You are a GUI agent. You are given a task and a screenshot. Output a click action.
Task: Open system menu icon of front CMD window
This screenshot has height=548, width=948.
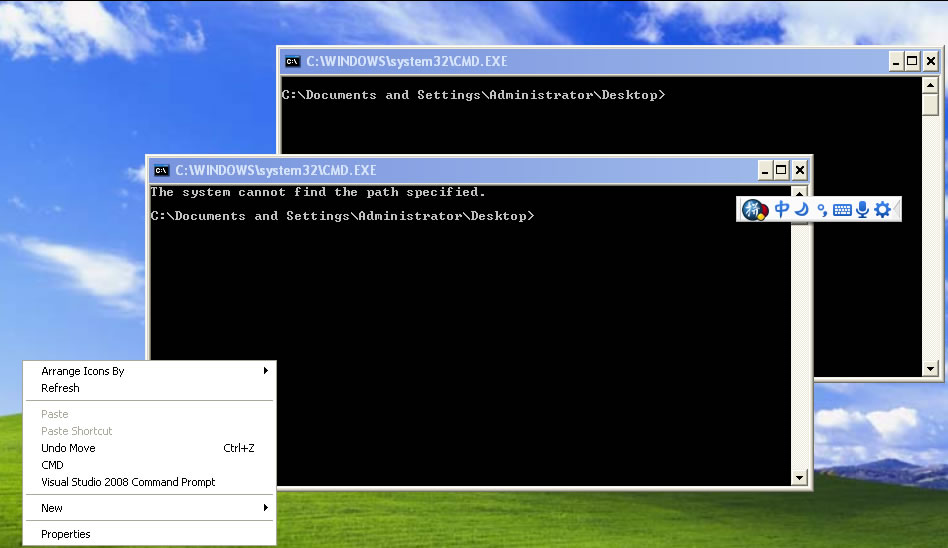coord(161,171)
